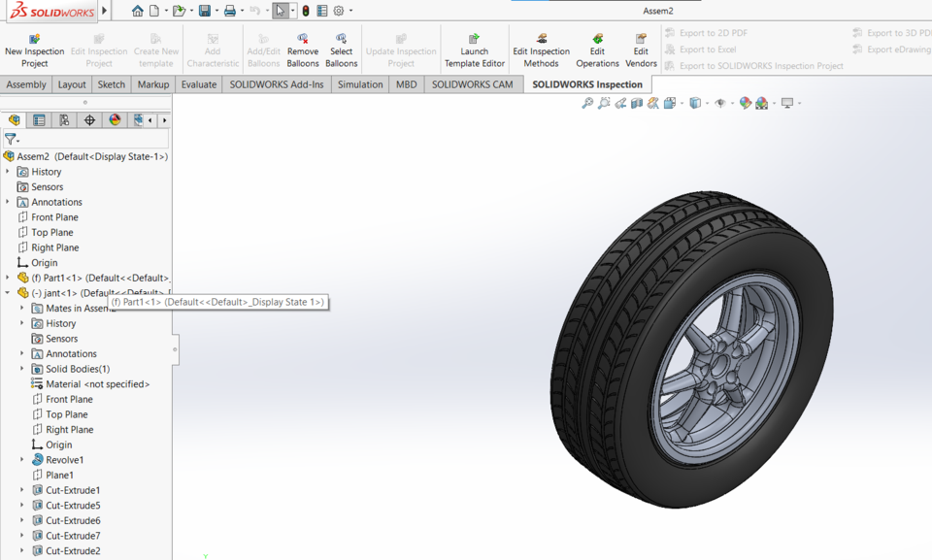932x560 pixels.
Task: Switch to the ConfigurationManager tab
Action: pos(64,119)
